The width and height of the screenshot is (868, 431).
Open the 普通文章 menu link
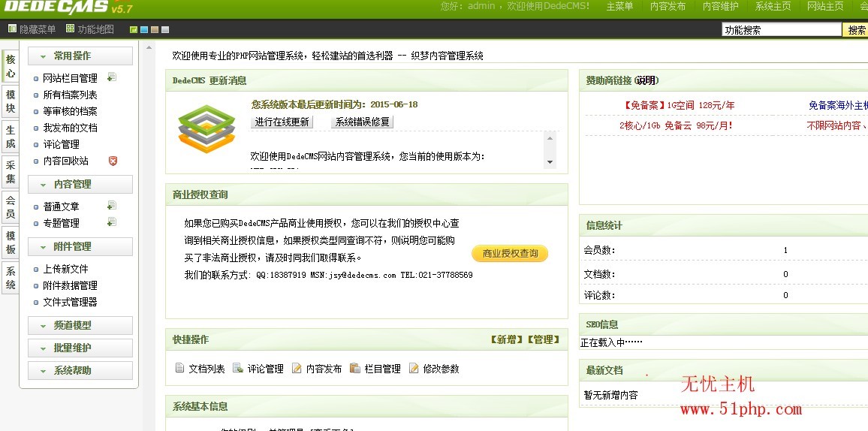(x=62, y=206)
